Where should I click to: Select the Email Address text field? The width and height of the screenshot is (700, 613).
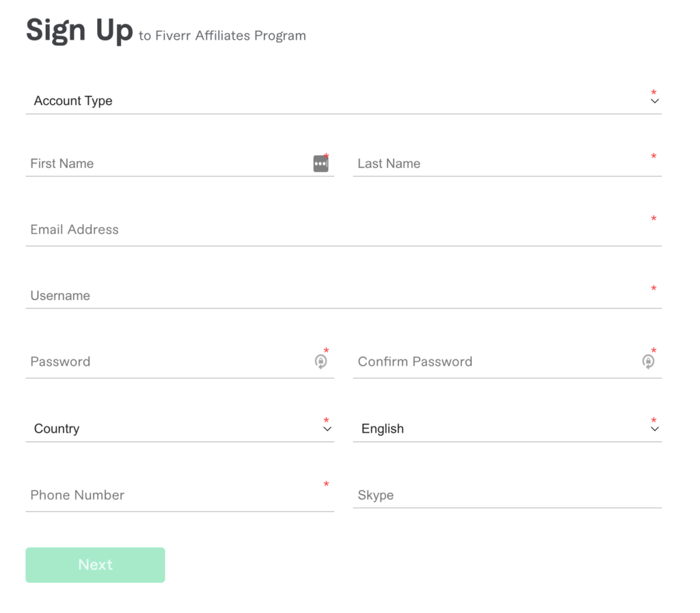tap(342, 230)
